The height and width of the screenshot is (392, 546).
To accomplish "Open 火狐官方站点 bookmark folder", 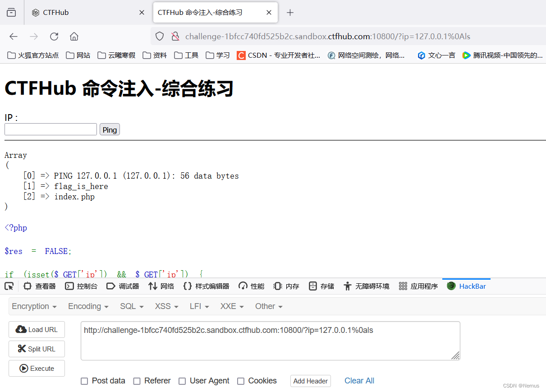I will (x=33, y=55).
